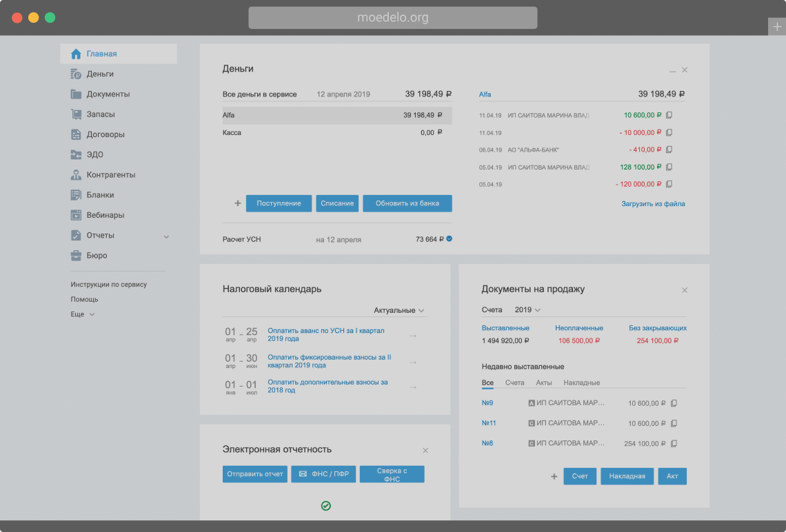The image size is (786, 532).
Task: Click the Загрузить из файла link
Action: coord(653,204)
